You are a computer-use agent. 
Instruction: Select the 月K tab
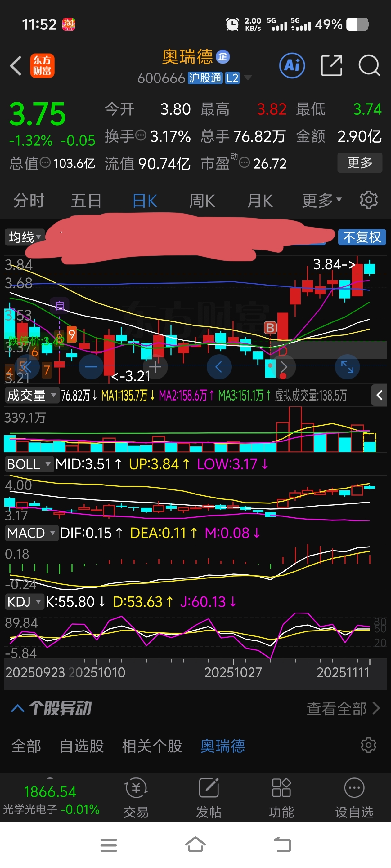pyautogui.click(x=260, y=201)
